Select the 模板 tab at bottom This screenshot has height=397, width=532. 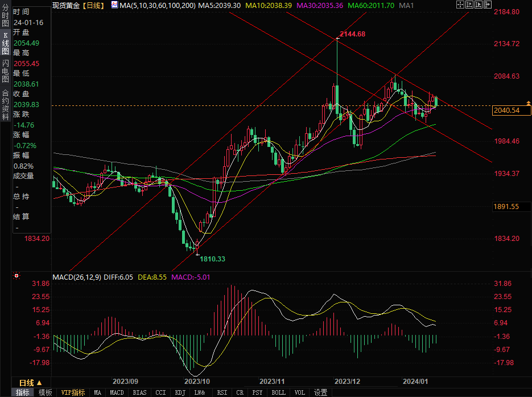point(46,392)
